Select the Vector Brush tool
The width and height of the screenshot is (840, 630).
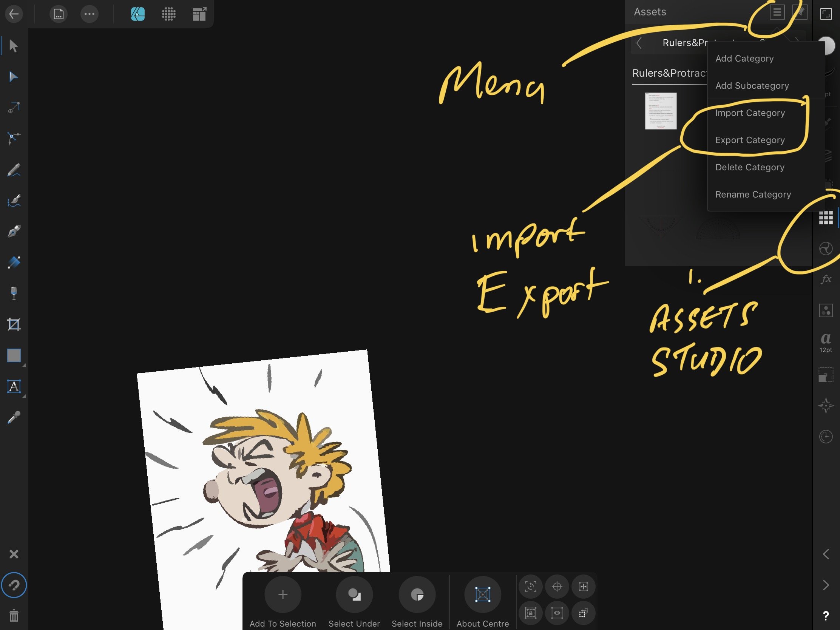[x=14, y=201]
